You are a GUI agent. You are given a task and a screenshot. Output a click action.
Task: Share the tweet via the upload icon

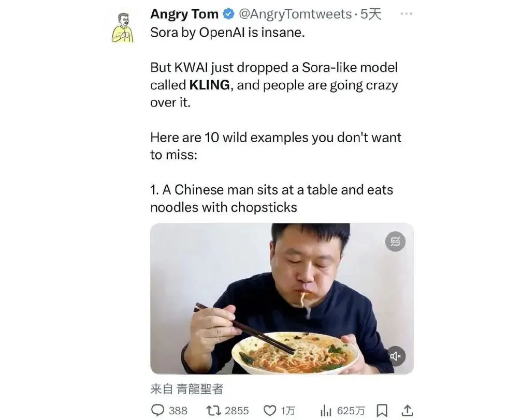pyautogui.click(x=407, y=410)
